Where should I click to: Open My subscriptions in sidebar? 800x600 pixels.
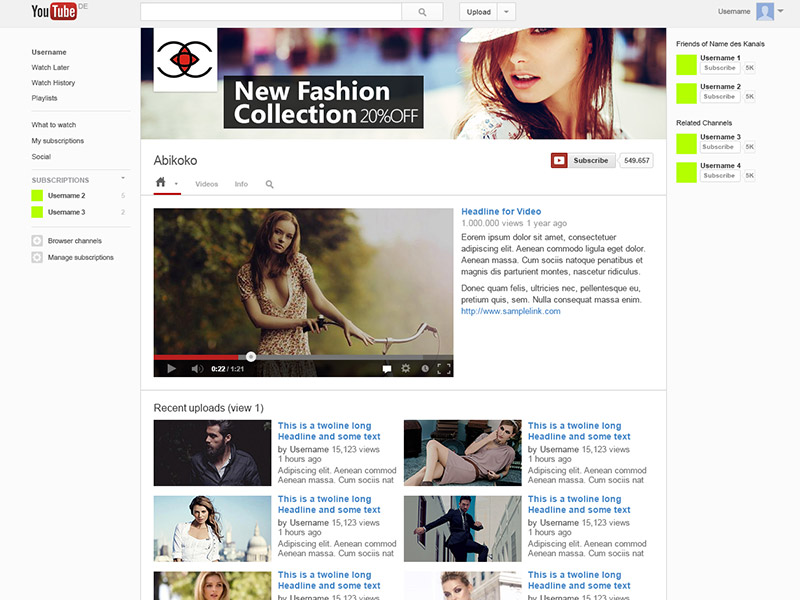(58, 141)
